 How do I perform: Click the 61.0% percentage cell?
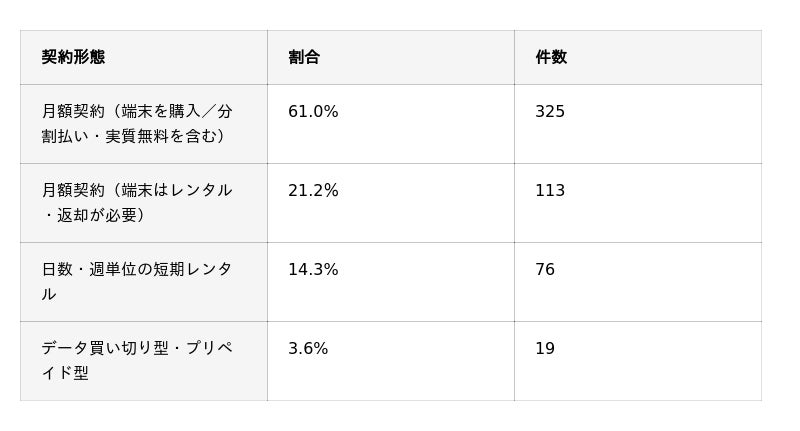[313, 111]
